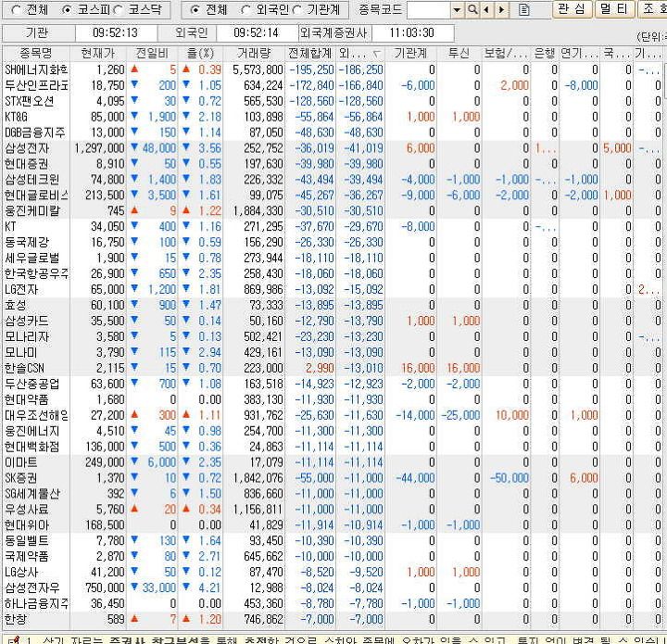Click the 외국계증권사 time field 11:03:30
This screenshot has height=644, width=667.
pos(411,32)
